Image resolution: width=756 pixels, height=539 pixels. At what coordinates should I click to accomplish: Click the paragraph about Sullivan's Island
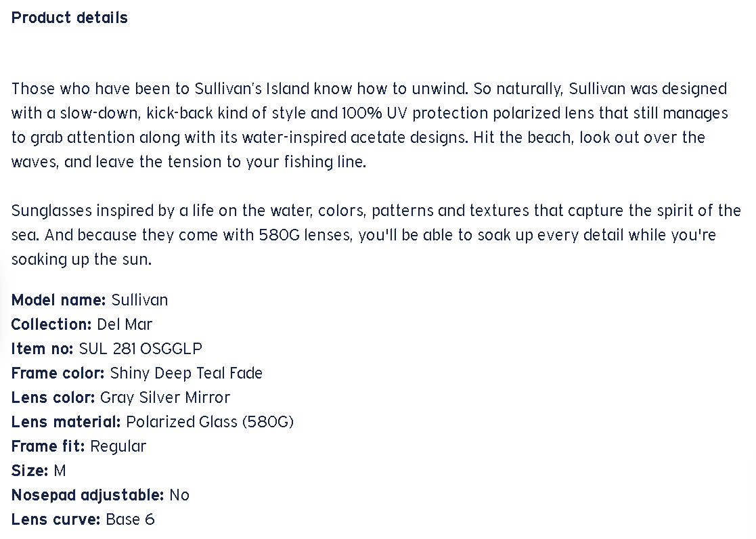click(x=370, y=125)
